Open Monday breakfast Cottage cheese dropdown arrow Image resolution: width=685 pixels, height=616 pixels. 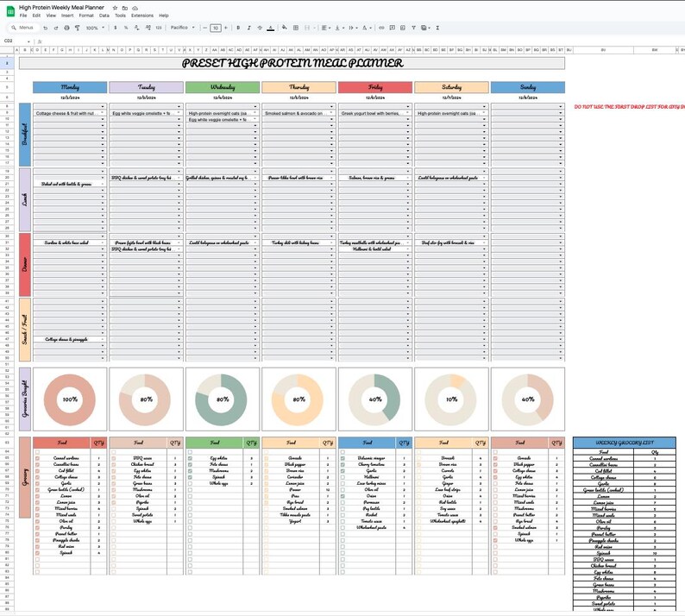[x=103, y=113]
